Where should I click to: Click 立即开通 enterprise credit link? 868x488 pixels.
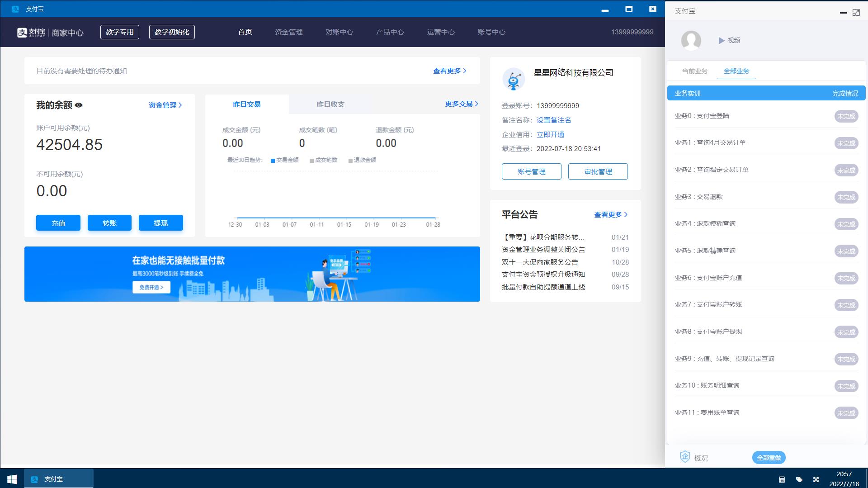click(550, 135)
